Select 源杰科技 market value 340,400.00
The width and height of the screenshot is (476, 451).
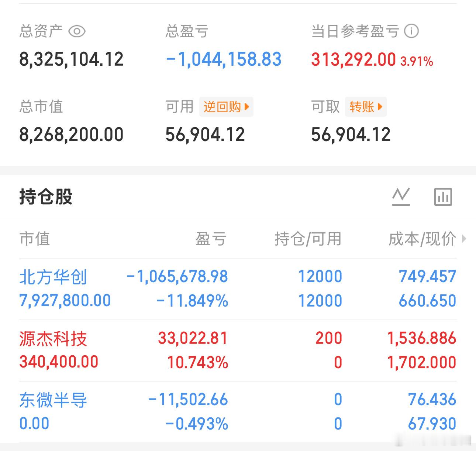pyautogui.click(x=59, y=362)
